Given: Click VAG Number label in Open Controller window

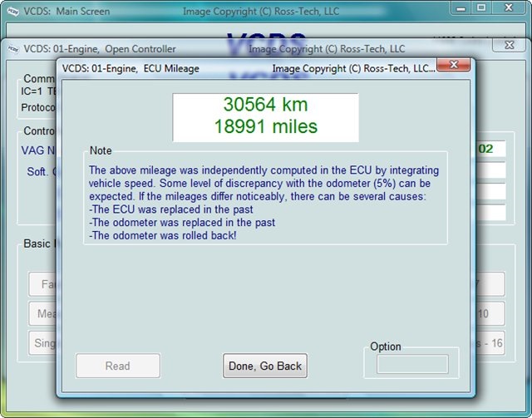Looking at the screenshot, I should [38, 150].
